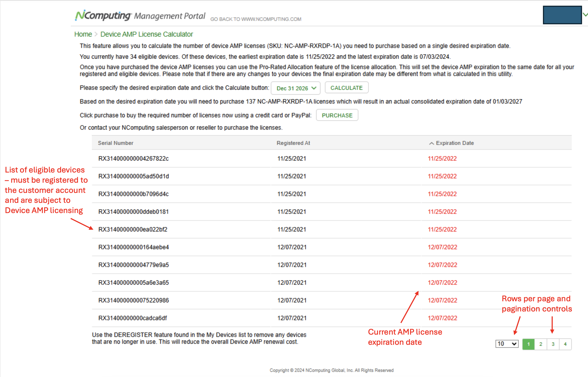
Task: Sort by Registered At column
Action: (x=293, y=143)
